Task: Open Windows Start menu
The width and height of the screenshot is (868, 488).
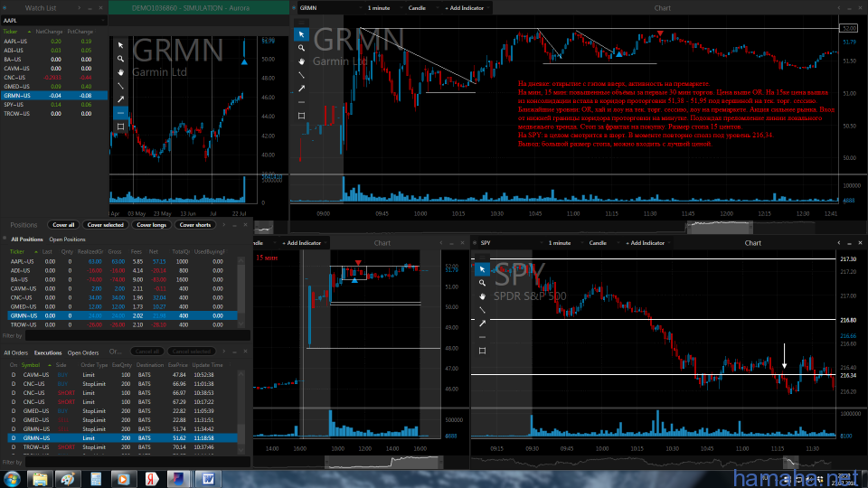Action: coord(12,479)
